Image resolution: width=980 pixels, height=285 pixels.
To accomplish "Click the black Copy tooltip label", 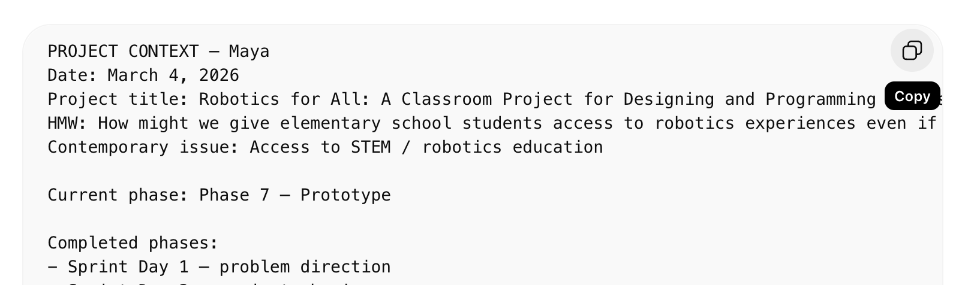I will click(x=912, y=96).
